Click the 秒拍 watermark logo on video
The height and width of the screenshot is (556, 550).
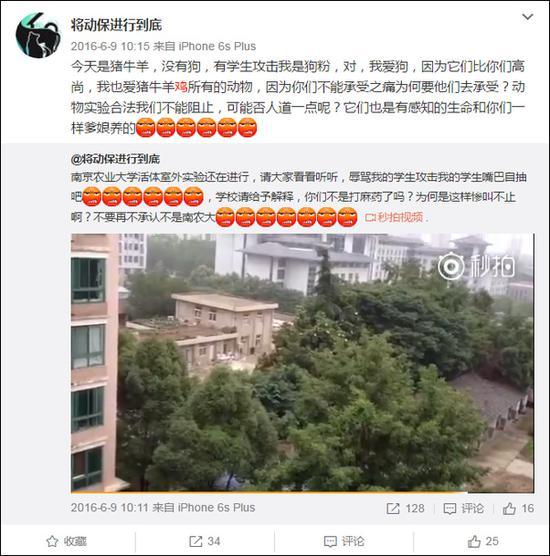click(477, 266)
